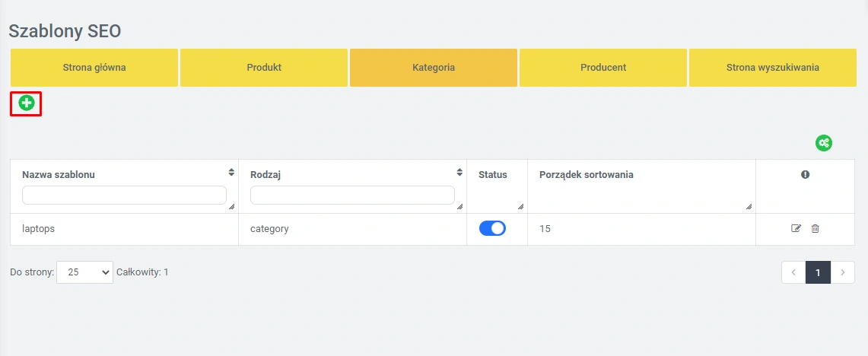Viewport: 868px width, 356px height.
Task: Go to previous page with chevron
Action: (x=793, y=272)
